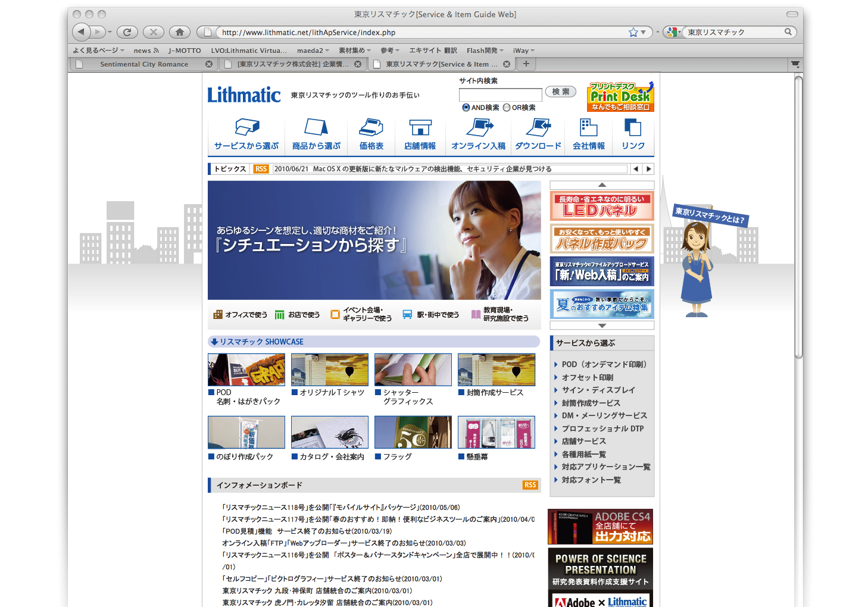868x607 pixels.
Task: Click the magnifier in the browser search box
Action: click(788, 32)
